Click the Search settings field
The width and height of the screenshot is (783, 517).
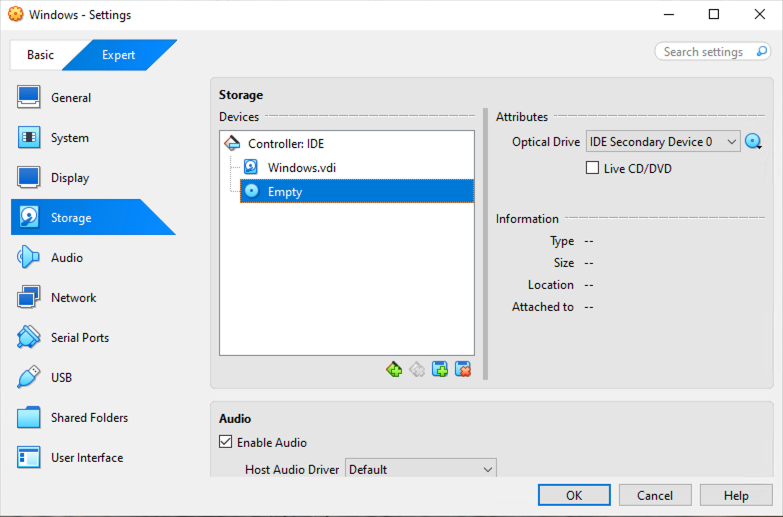point(713,51)
